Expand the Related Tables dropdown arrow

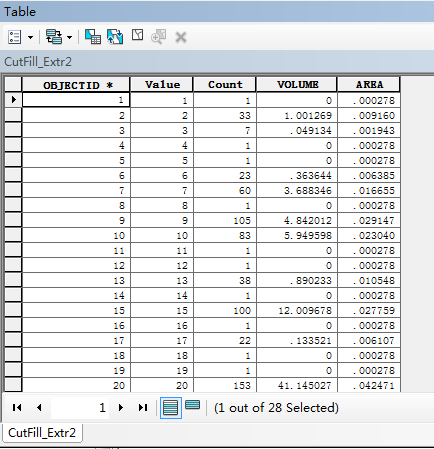[x=69, y=37]
